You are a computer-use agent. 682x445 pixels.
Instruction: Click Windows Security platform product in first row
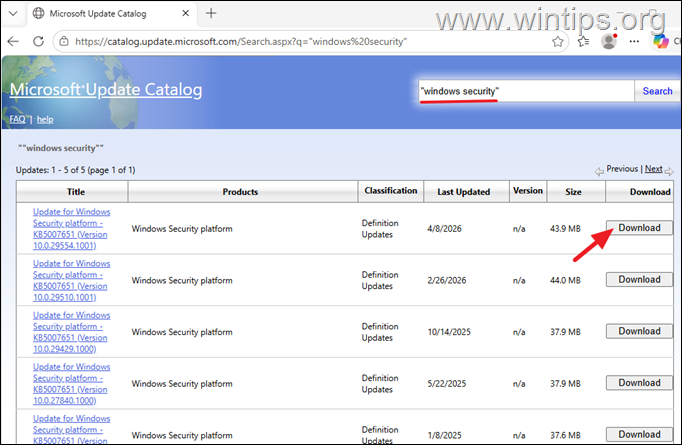click(182, 229)
